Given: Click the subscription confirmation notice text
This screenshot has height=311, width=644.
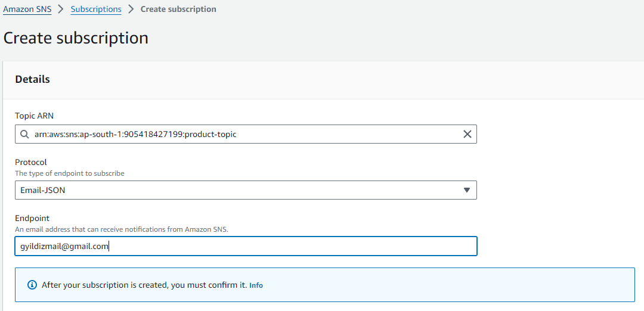Looking at the screenshot, I should click(144, 285).
